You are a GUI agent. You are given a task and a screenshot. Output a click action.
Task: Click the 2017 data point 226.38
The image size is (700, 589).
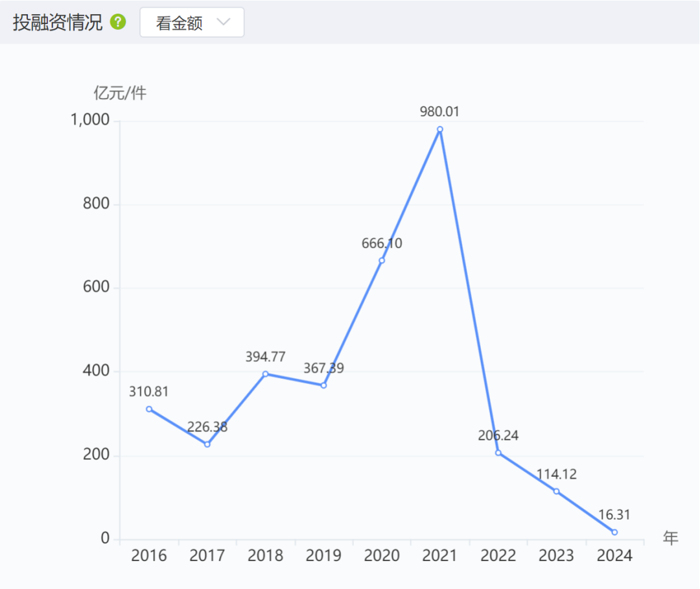(207, 444)
